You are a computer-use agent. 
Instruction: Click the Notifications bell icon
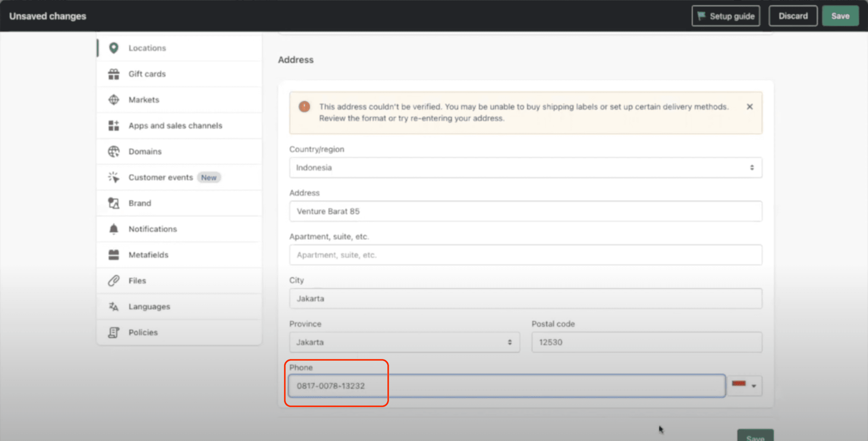click(x=114, y=229)
